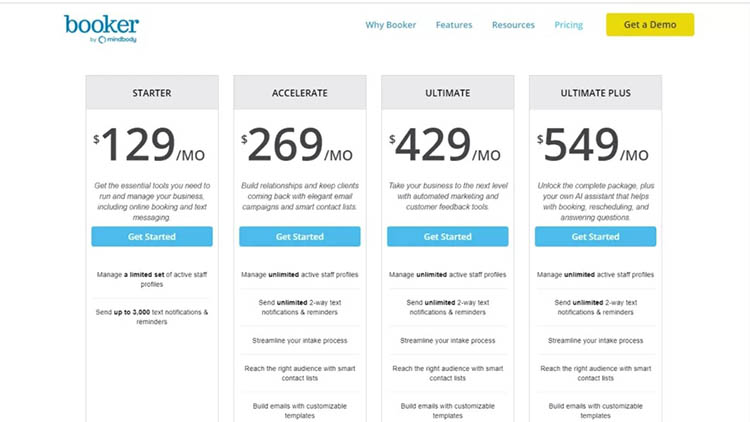Click Get Started under Ultimate Plus plan

(x=596, y=236)
